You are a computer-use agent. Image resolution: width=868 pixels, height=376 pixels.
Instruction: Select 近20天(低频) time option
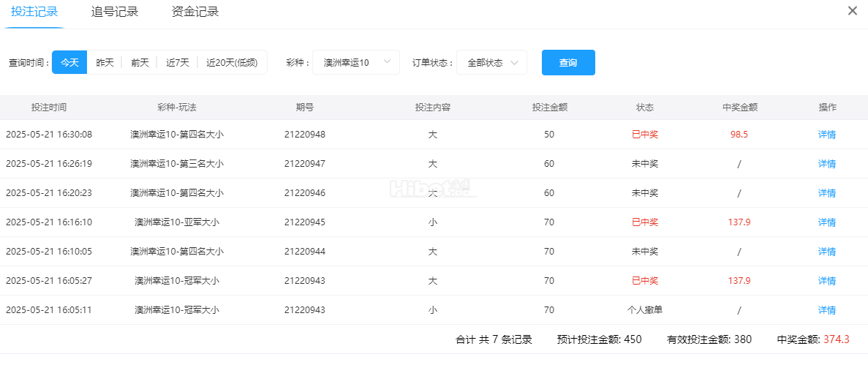coord(232,63)
